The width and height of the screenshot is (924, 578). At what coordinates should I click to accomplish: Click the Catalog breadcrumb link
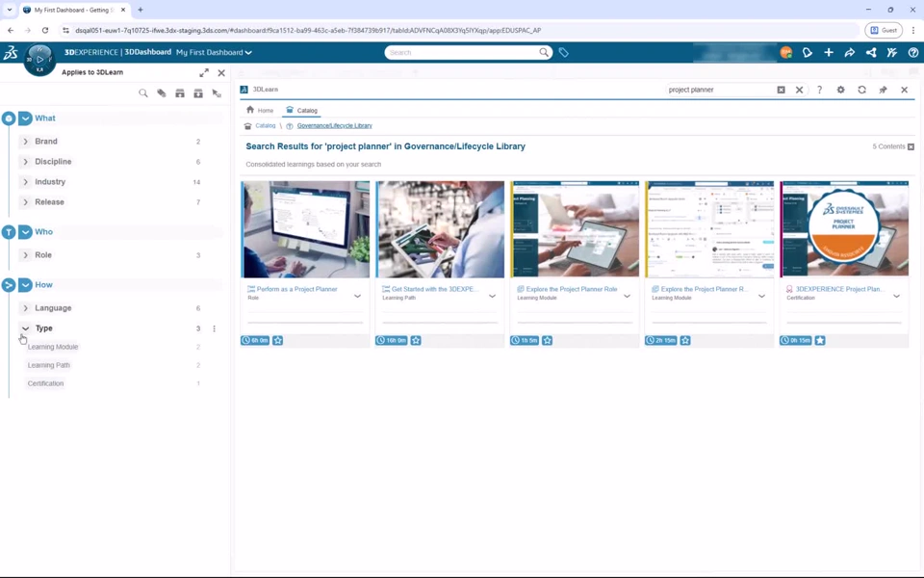tap(266, 125)
